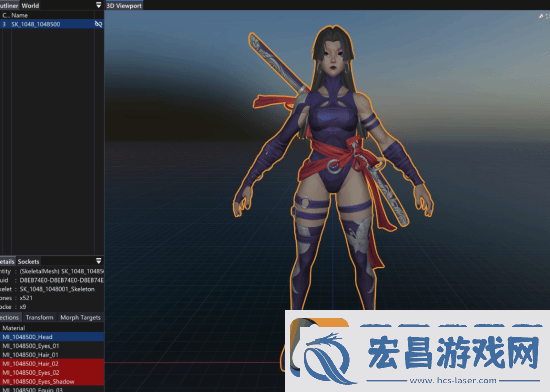Screen dimensions: 550x392
Task: Select material MI_1048500_Hair_01
Action: [52, 354]
